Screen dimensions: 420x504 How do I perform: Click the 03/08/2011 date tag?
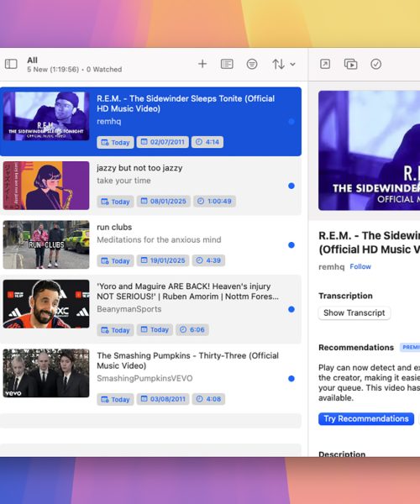pos(163,399)
